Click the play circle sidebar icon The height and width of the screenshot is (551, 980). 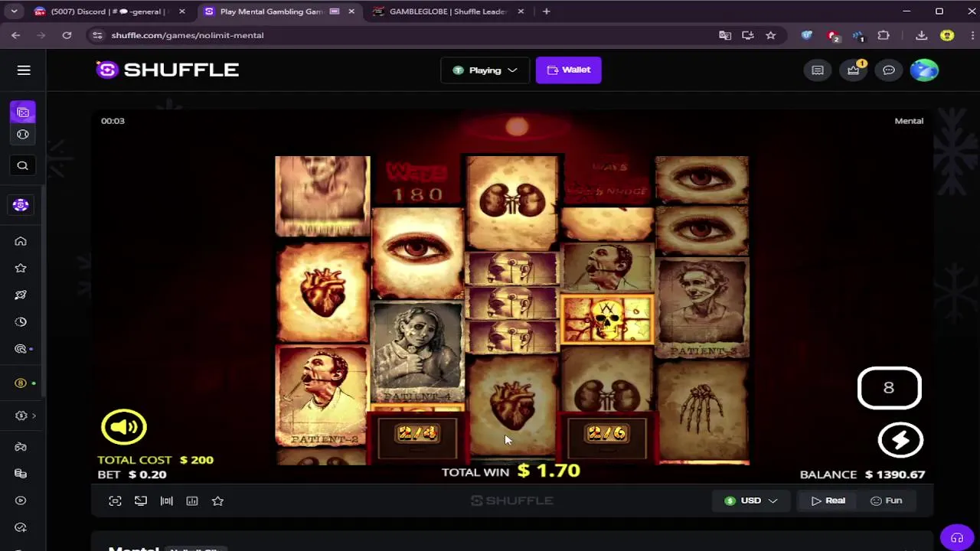21,500
